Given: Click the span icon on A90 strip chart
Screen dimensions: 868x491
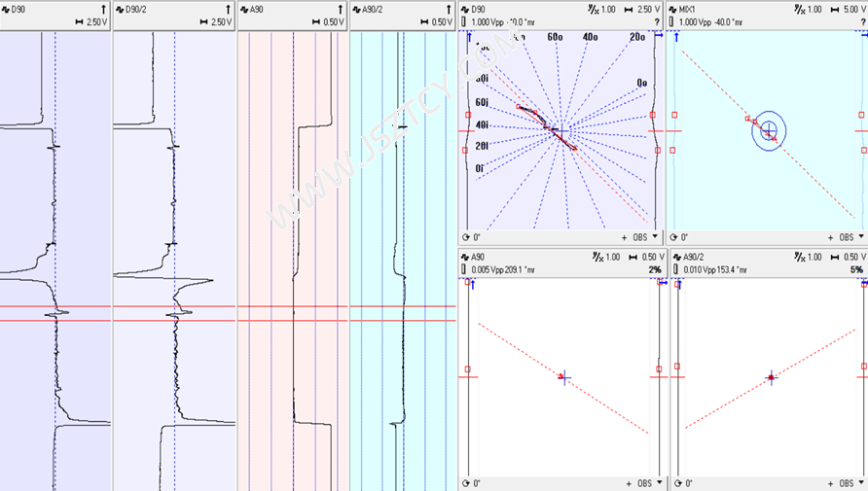Looking at the screenshot, I should 314,21.
